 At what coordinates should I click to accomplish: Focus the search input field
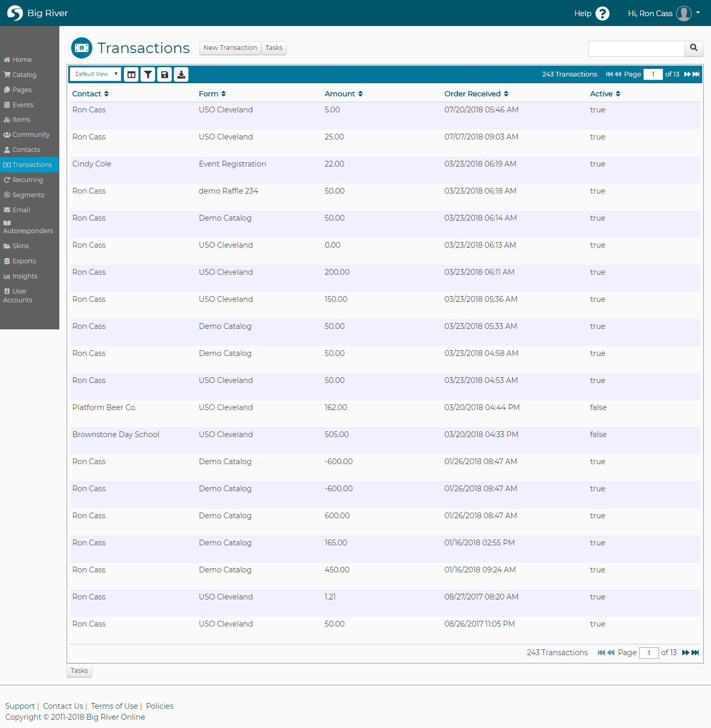pos(636,48)
